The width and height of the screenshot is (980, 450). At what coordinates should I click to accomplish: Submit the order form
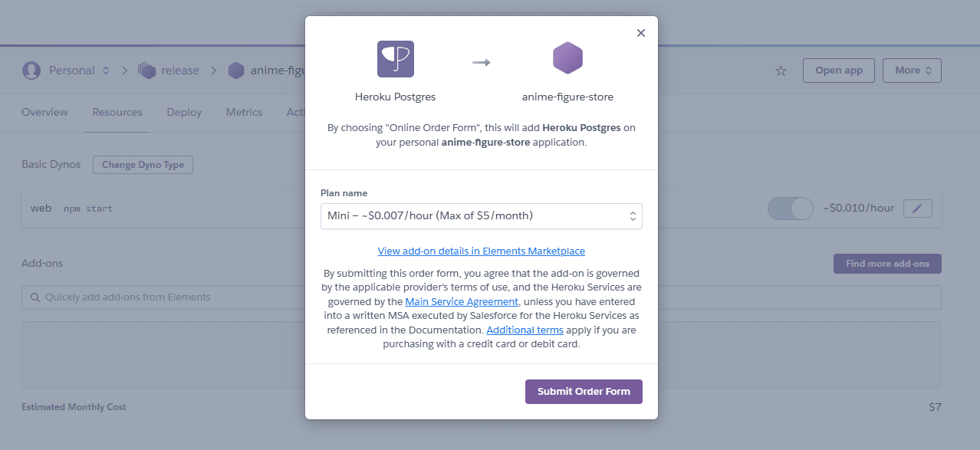click(584, 391)
